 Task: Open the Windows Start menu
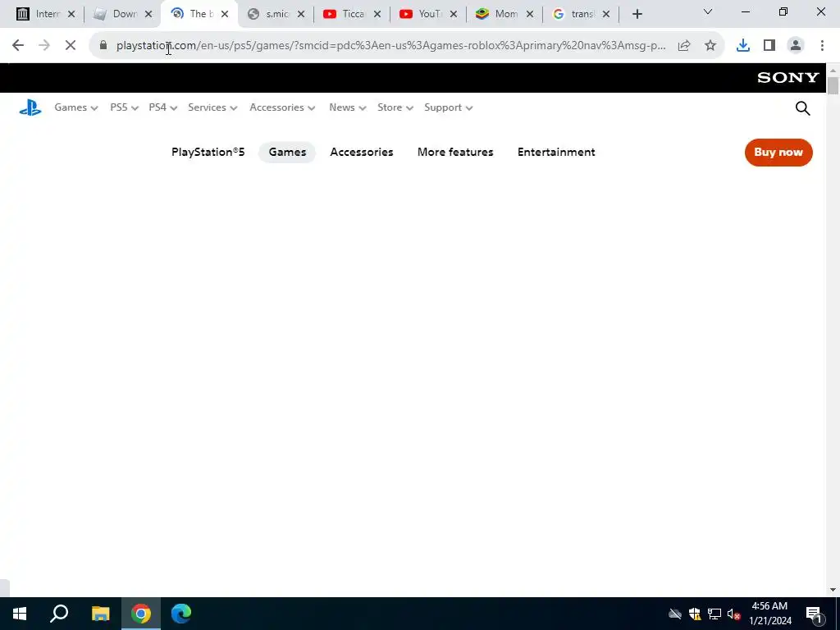(x=20, y=614)
